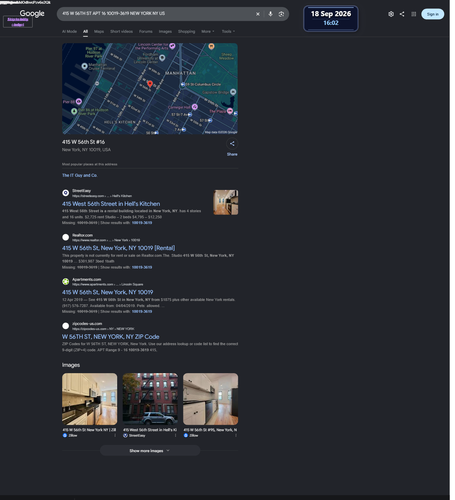Open The IT Guy and Co. link
The width and height of the screenshot is (455, 500).
coord(80,175)
